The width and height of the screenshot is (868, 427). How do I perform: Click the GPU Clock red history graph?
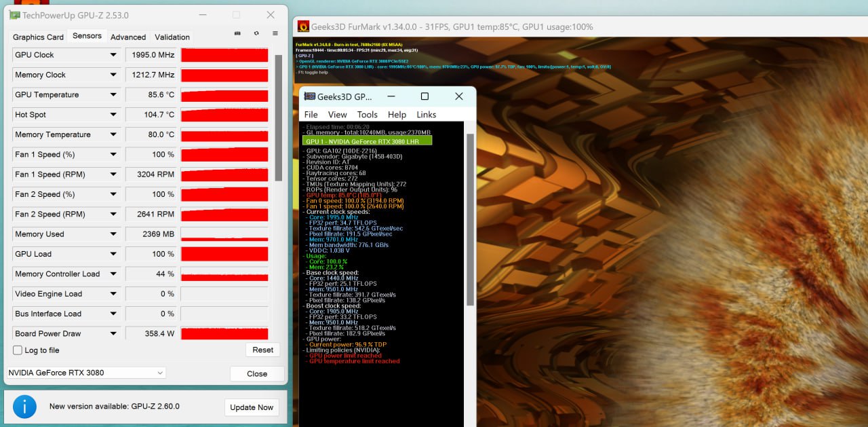[224, 55]
